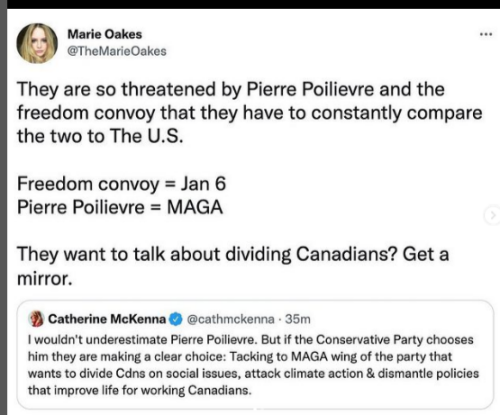The image size is (500, 415).
Task: Open the three-dot more options menu
Action: pyautogui.click(x=486, y=34)
